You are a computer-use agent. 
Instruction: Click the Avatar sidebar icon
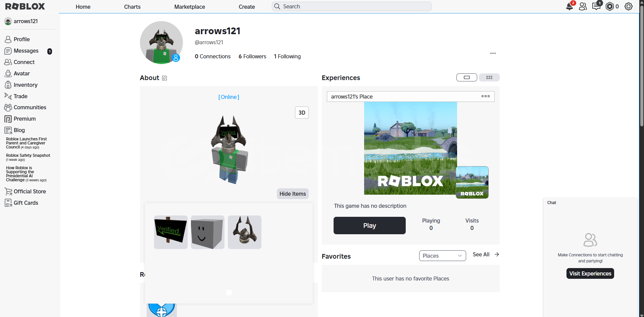[x=8, y=74]
